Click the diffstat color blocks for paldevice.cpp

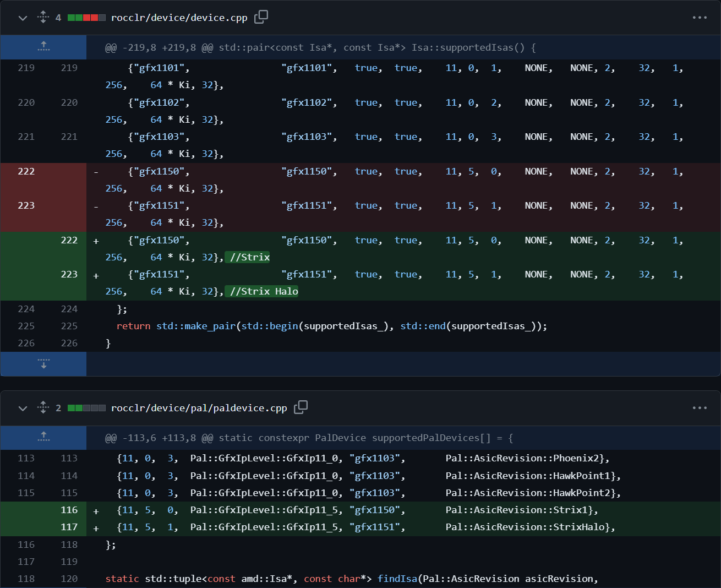(86, 408)
